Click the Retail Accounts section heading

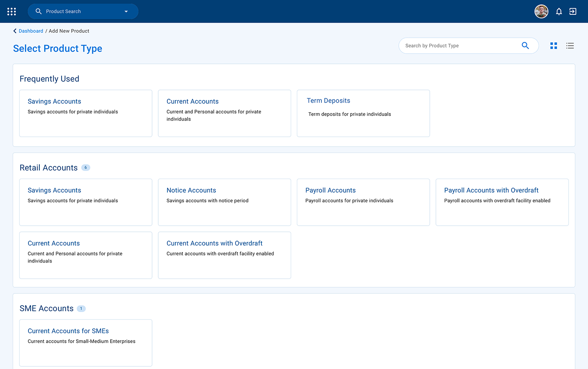pos(49,168)
